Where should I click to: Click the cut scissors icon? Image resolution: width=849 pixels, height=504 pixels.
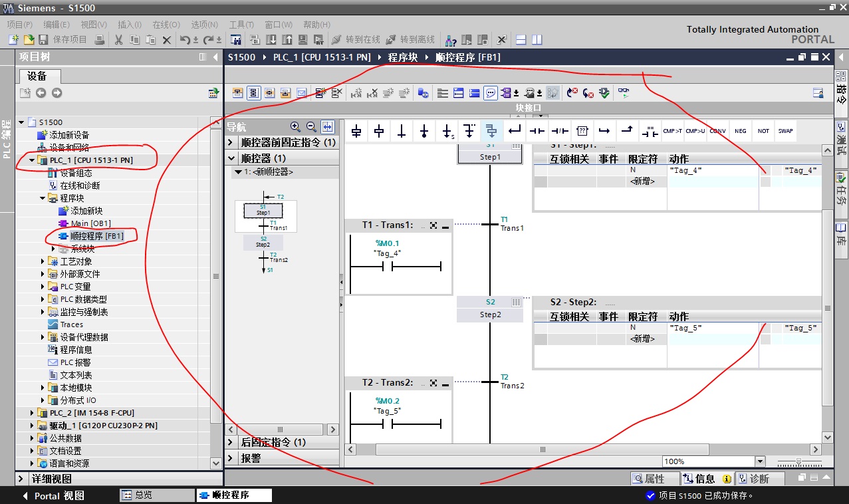pos(119,40)
